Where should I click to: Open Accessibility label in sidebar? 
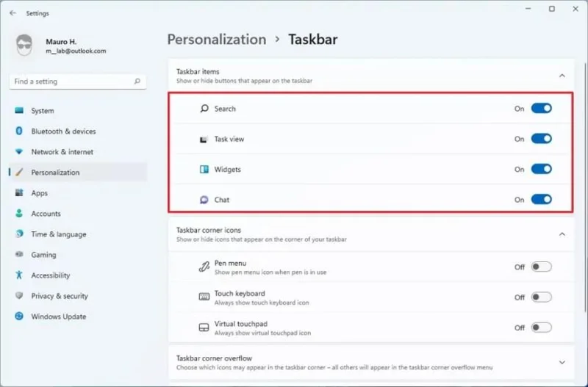pos(51,275)
